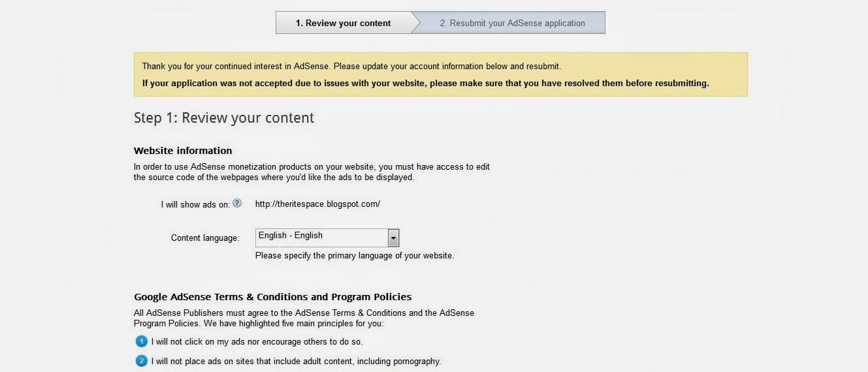
Task: Select the 'English - English' language combo box
Action: (x=327, y=237)
